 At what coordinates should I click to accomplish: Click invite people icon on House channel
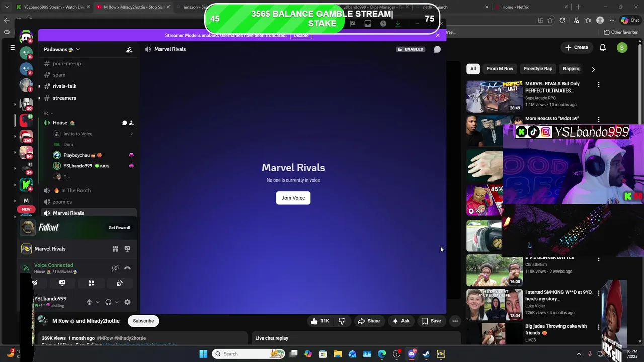[131, 123]
